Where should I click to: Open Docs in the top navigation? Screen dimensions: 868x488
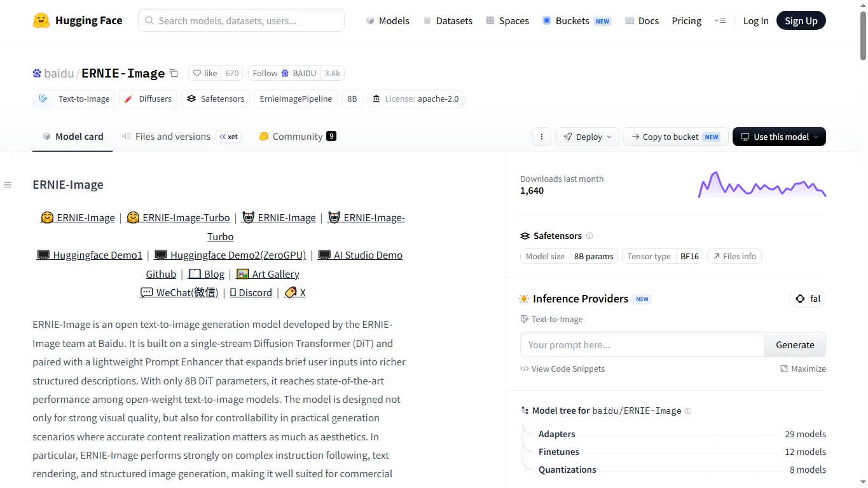[x=642, y=20]
